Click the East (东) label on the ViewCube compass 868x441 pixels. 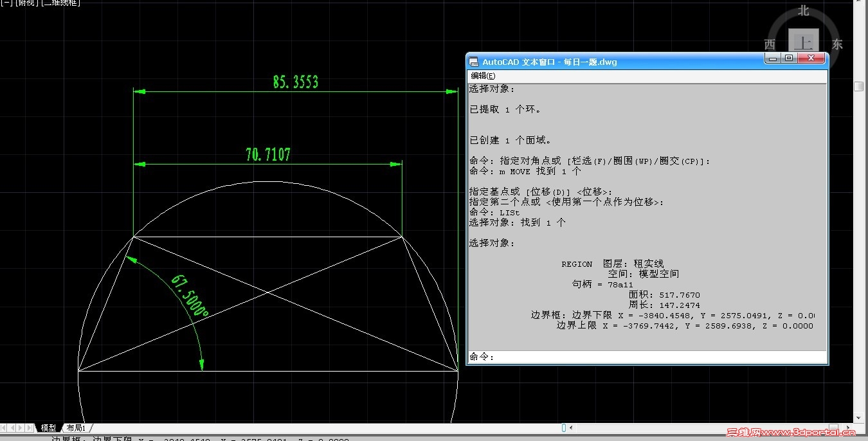click(837, 44)
